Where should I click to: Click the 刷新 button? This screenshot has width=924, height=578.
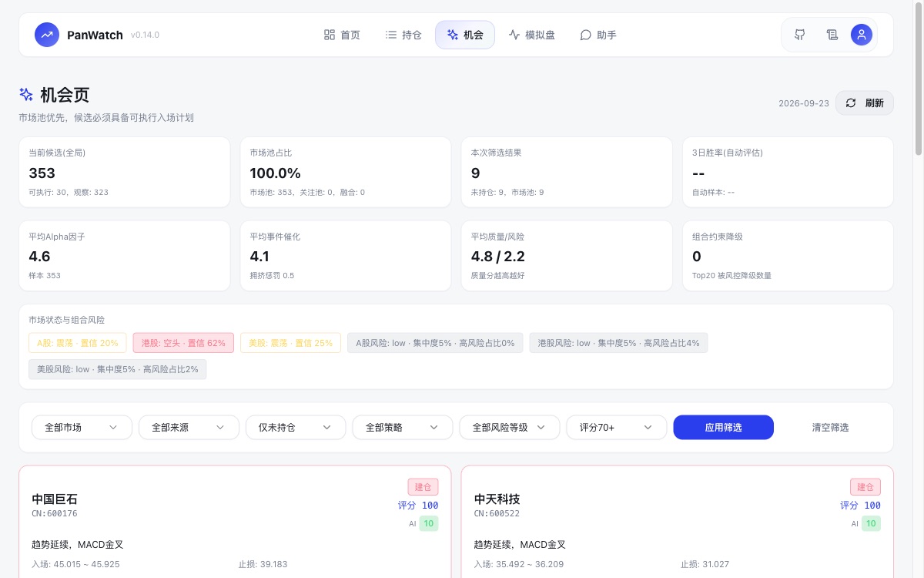pyautogui.click(x=865, y=103)
